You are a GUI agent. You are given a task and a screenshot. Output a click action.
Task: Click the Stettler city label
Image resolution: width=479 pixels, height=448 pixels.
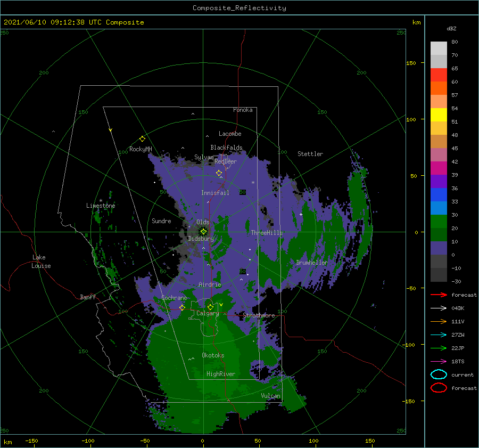[x=310, y=154]
